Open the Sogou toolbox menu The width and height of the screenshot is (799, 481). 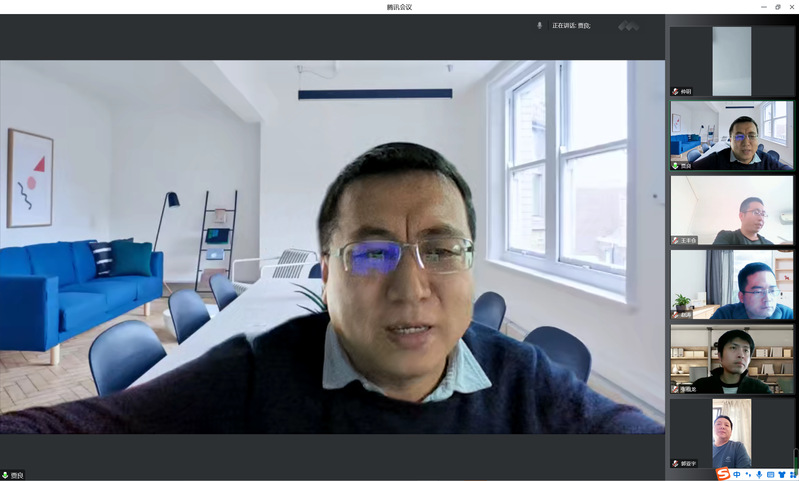792,473
